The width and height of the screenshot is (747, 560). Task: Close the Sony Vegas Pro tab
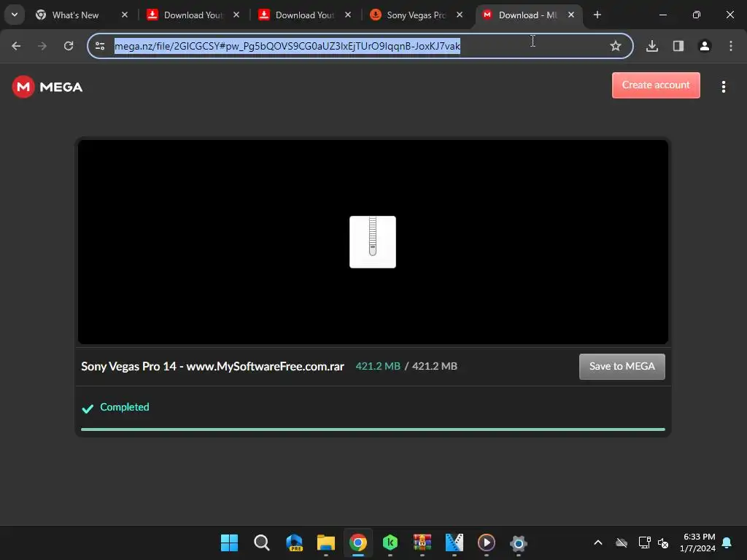[460, 15]
